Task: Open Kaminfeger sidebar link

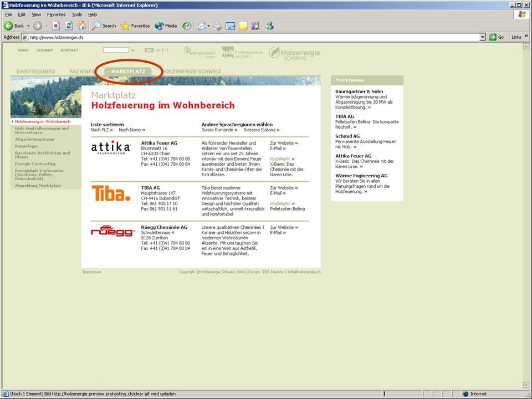Action: tap(27, 146)
